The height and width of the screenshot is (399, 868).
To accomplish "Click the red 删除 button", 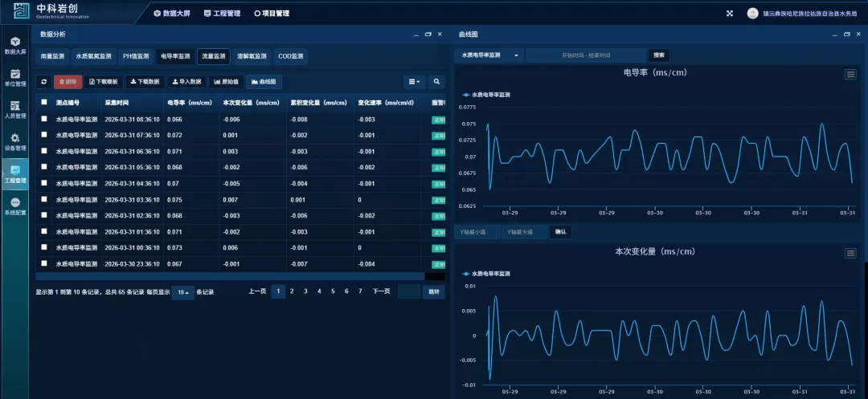I will 68,81.
